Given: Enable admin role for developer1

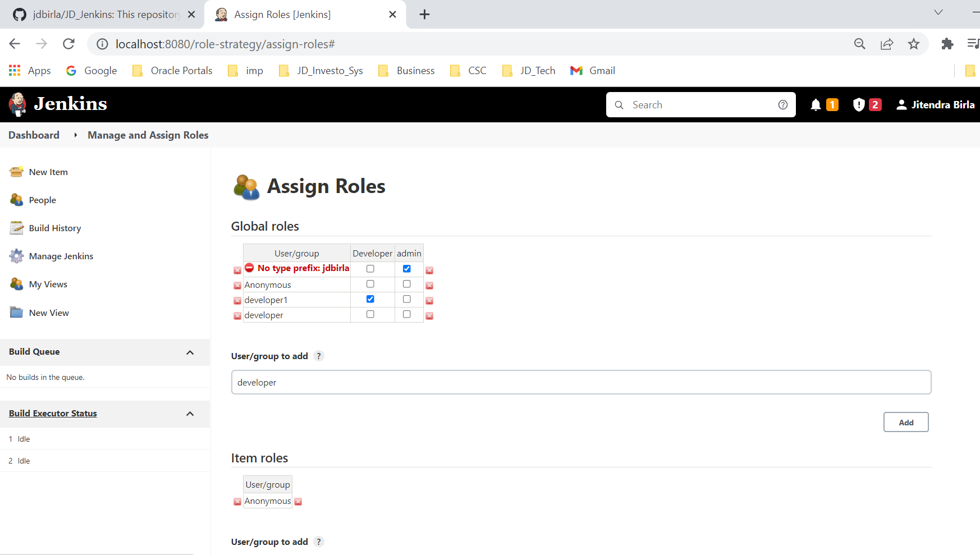Looking at the screenshot, I should coord(407,299).
